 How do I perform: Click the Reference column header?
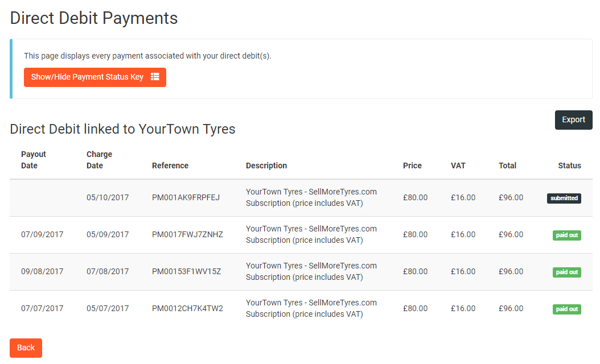point(170,166)
